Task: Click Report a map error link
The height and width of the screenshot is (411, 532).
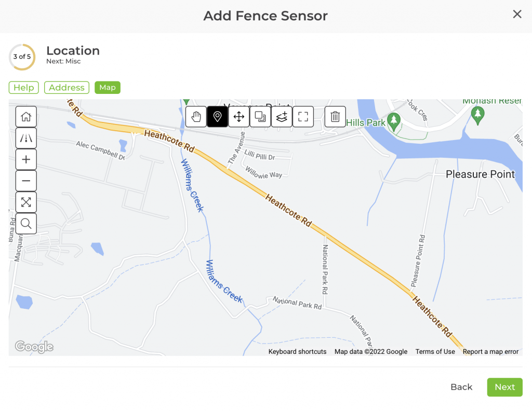Action: [490, 352]
